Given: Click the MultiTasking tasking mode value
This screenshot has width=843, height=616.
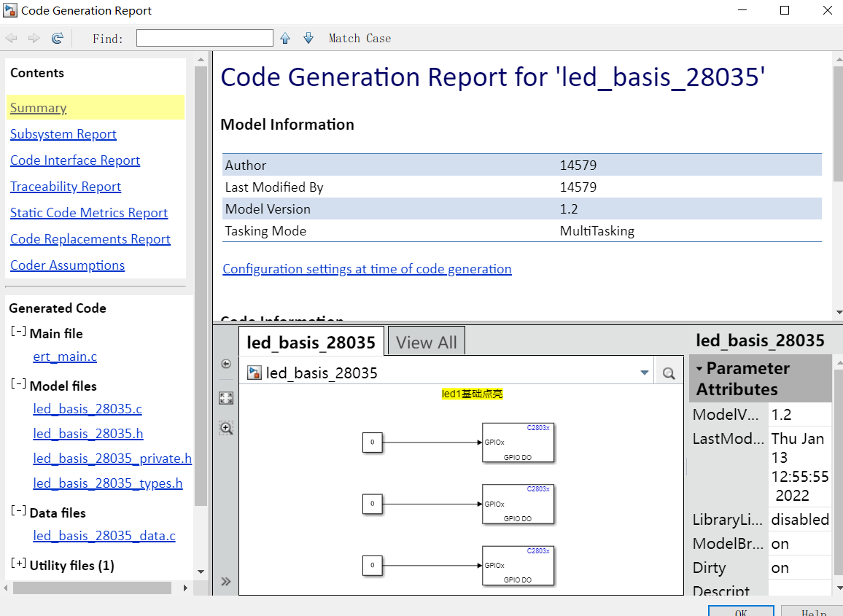Looking at the screenshot, I should click(x=597, y=231).
